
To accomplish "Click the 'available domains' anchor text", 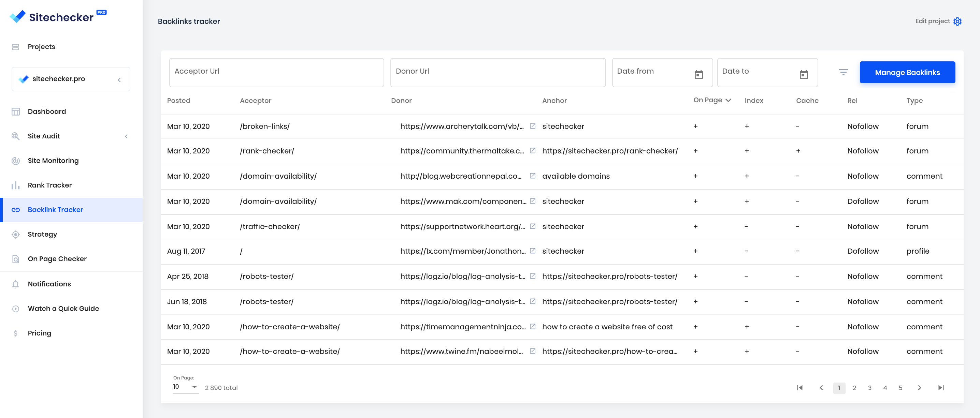I will pos(576,176).
